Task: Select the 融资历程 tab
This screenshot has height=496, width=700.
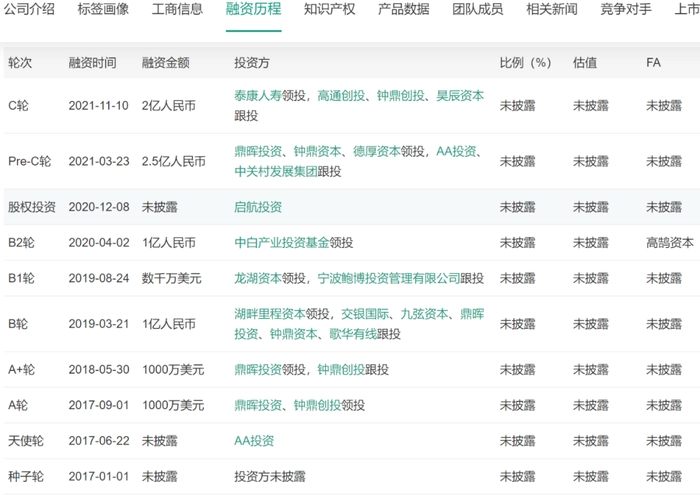Action: 253,10
